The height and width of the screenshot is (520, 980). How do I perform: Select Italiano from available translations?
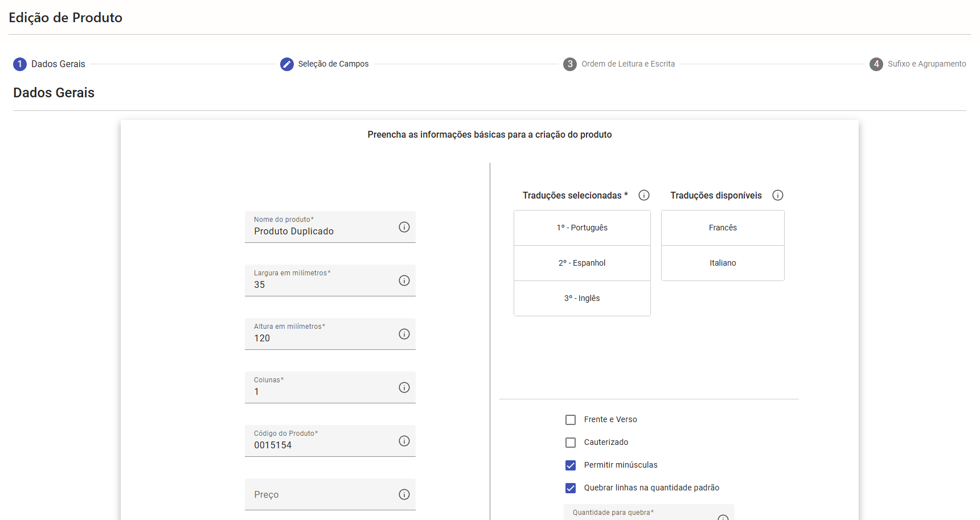(x=723, y=263)
